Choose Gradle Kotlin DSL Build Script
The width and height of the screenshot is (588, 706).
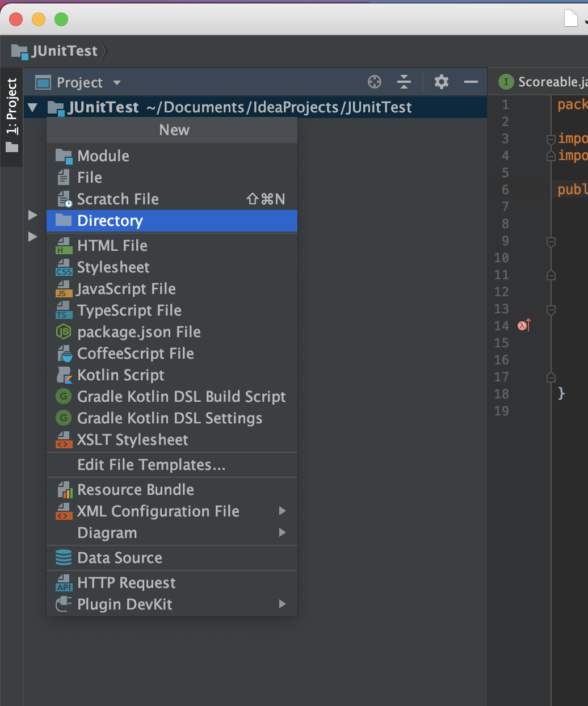[171, 397]
